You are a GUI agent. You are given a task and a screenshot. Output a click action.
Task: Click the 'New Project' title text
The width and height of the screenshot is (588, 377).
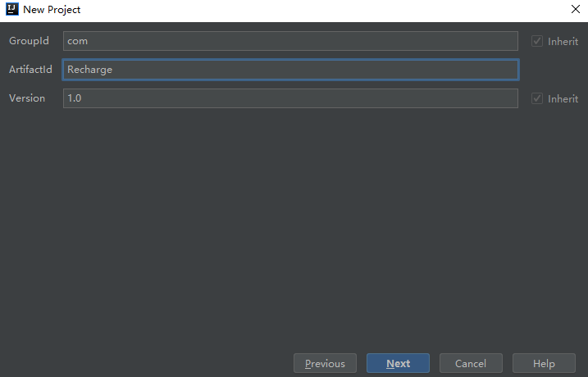pos(52,10)
